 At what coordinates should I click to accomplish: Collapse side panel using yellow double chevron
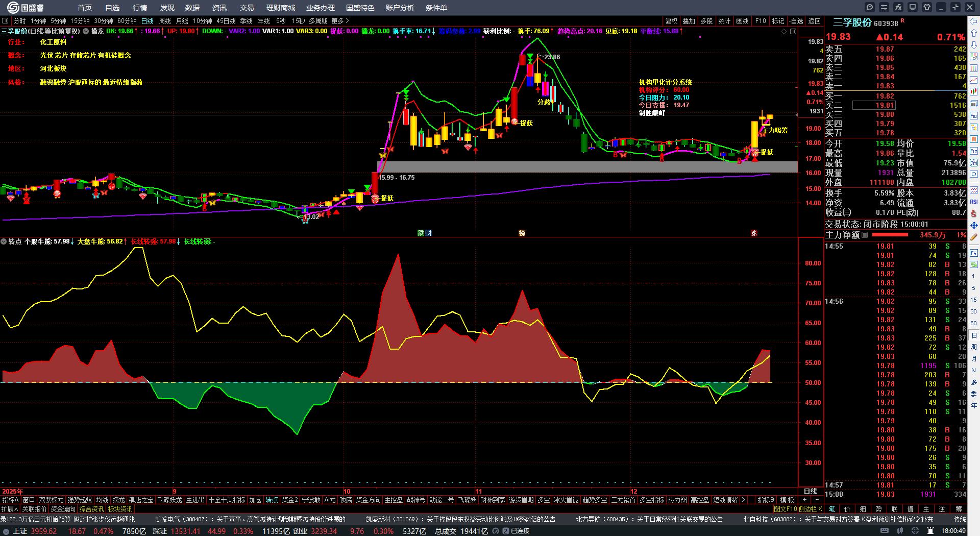(x=820, y=509)
